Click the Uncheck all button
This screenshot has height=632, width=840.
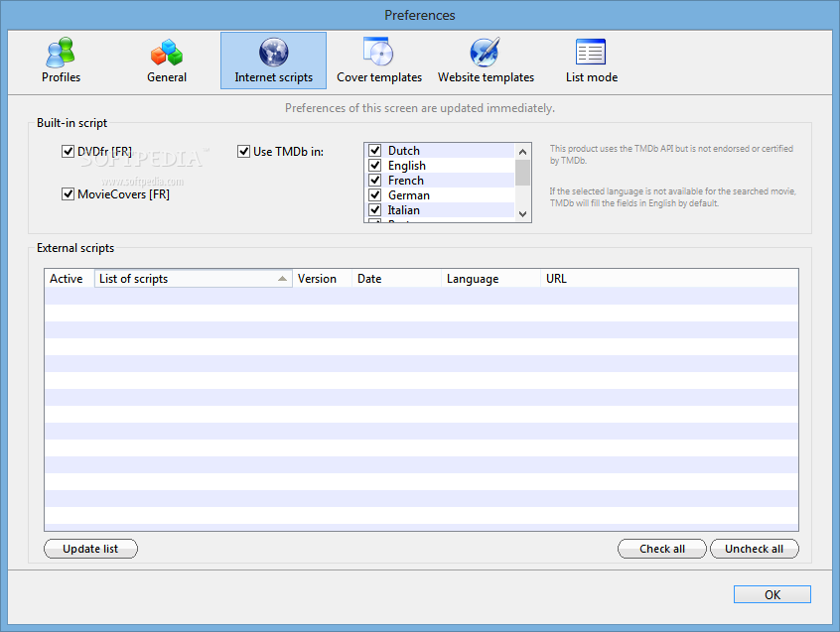755,549
